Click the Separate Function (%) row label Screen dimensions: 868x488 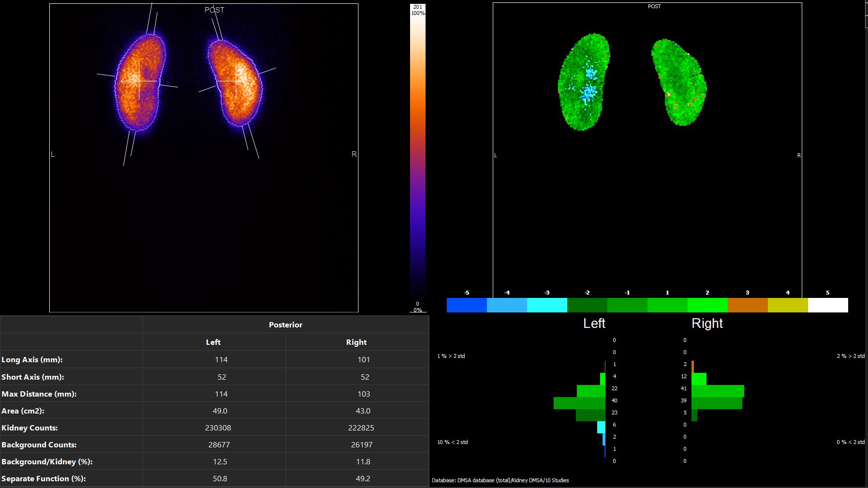(x=44, y=478)
